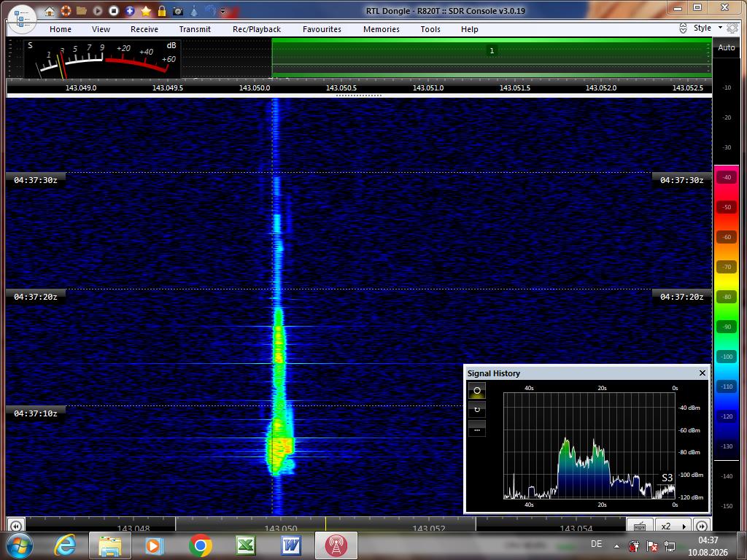The width and height of the screenshot is (747, 560).
Task: Click the 04:37:30z timestamp label on left
Action: (35, 180)
